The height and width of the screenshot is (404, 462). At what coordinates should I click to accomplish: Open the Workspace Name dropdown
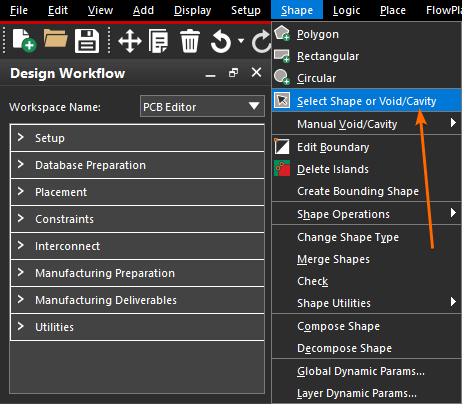[202, 106]
